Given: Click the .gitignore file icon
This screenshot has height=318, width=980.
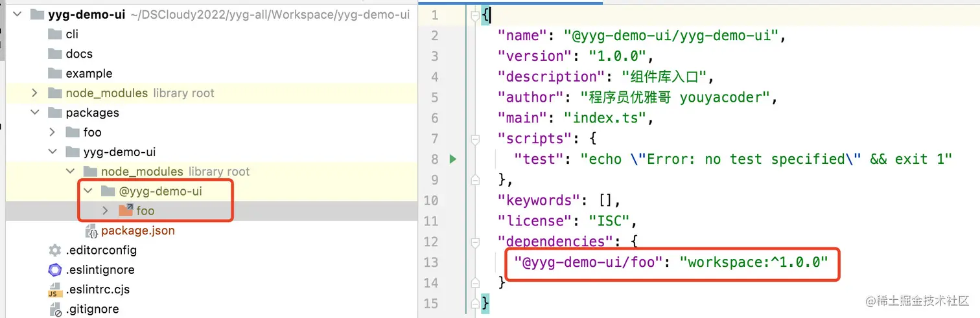Looking at the screenshot, I should pyautogui.click(x=55, y=310).
